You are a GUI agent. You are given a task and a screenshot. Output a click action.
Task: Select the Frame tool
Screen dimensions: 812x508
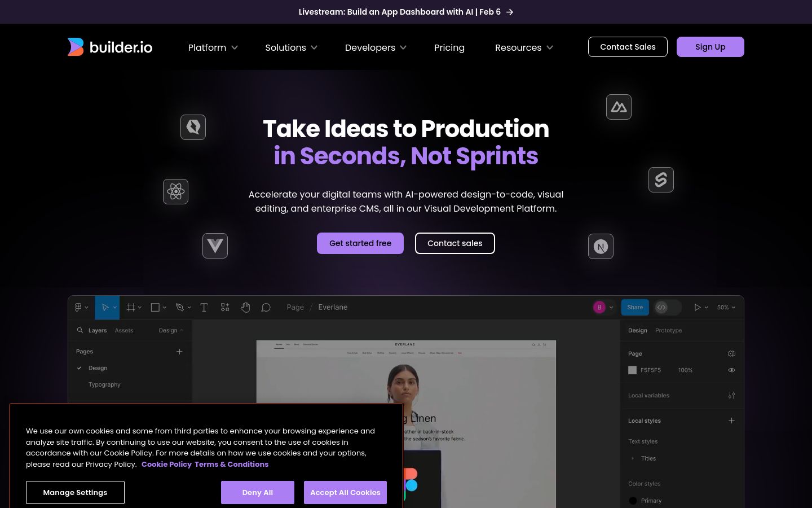pos(131,307)
